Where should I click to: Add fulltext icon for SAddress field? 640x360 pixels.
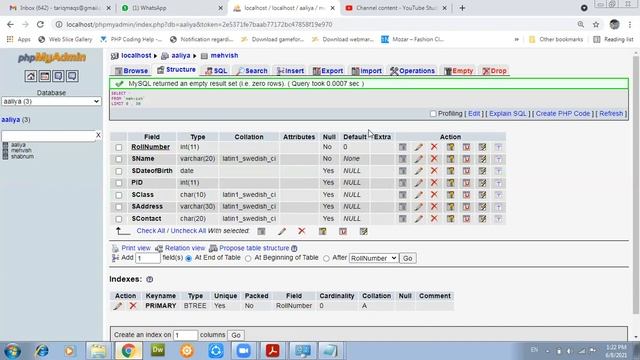point(498,207)
